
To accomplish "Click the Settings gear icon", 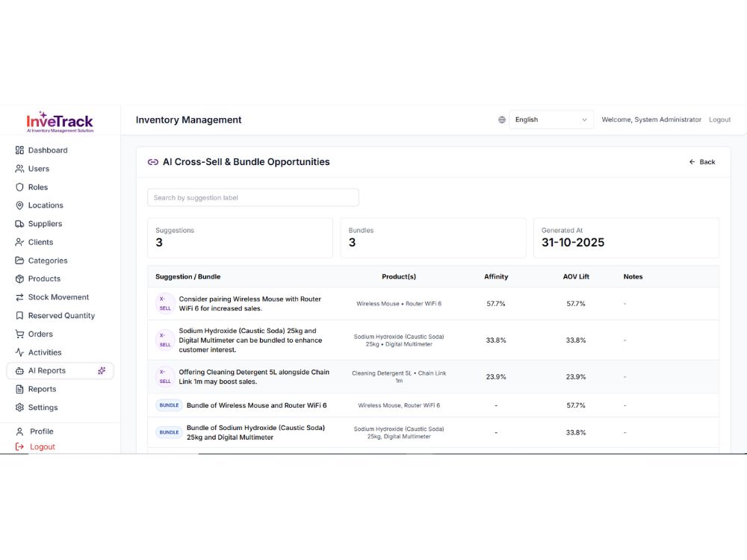I will 19,408.
